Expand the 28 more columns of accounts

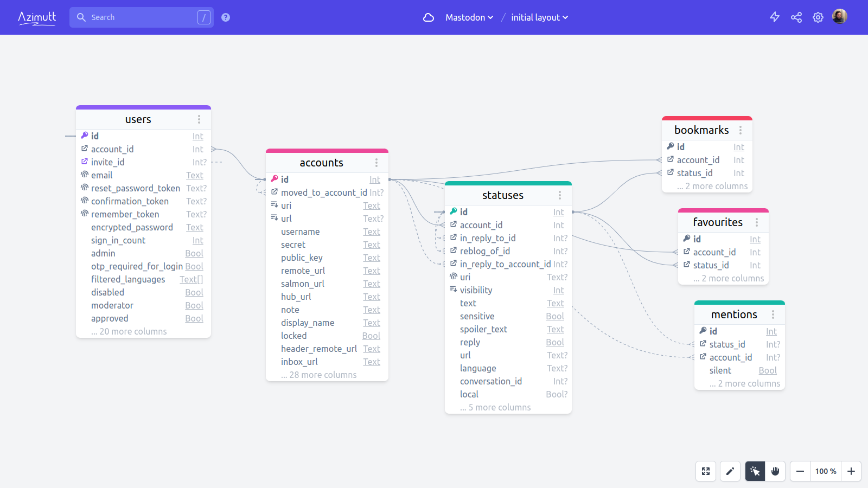(319, 375)
